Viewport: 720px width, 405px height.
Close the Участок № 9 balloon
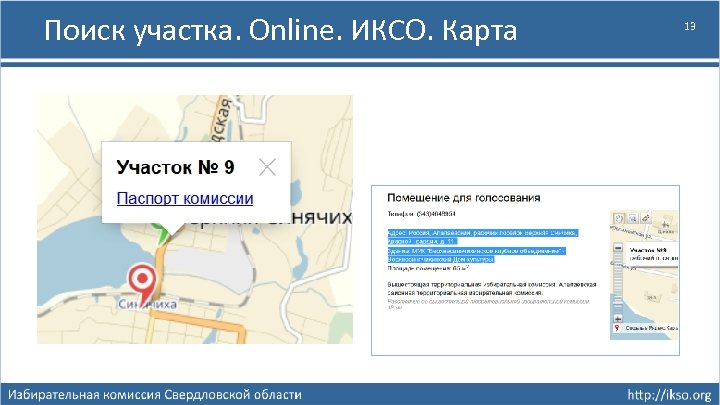[267, 168]
